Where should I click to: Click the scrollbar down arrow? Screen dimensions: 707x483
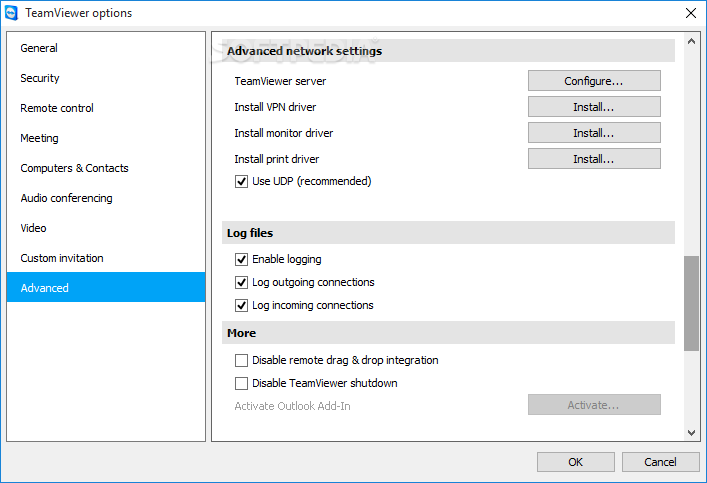click(x=691, y=432)
